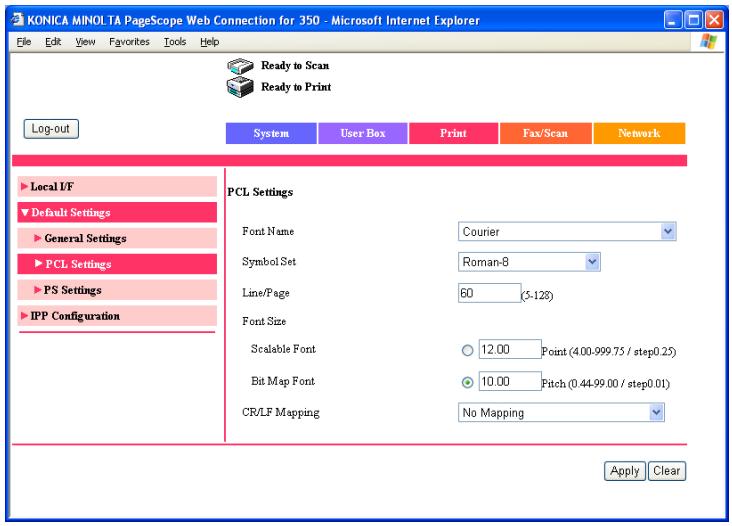Open General Settings in the sidebar
The width and height of the screenshot is (732, 526).
[117, 238]
